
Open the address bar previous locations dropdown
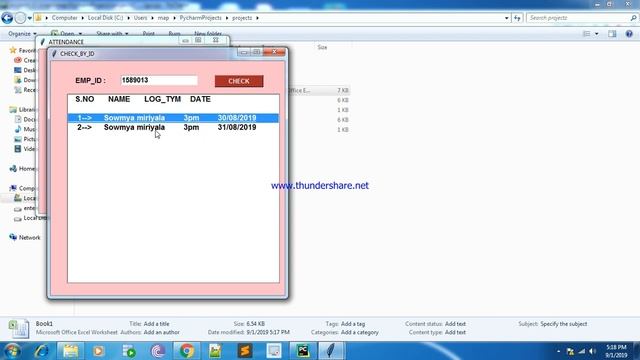tap(507, 18)
